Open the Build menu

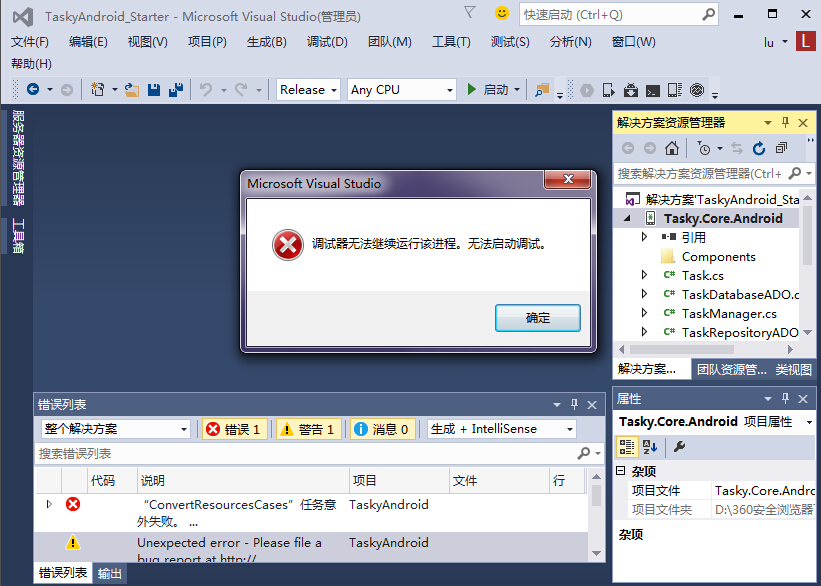pyautogui.click(x=267, y=42)
